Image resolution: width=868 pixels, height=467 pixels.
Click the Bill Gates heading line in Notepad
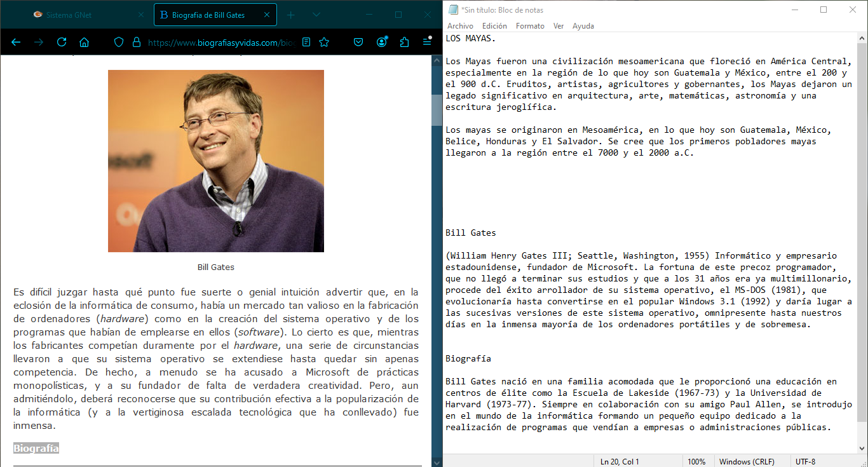tap(471, 233)
